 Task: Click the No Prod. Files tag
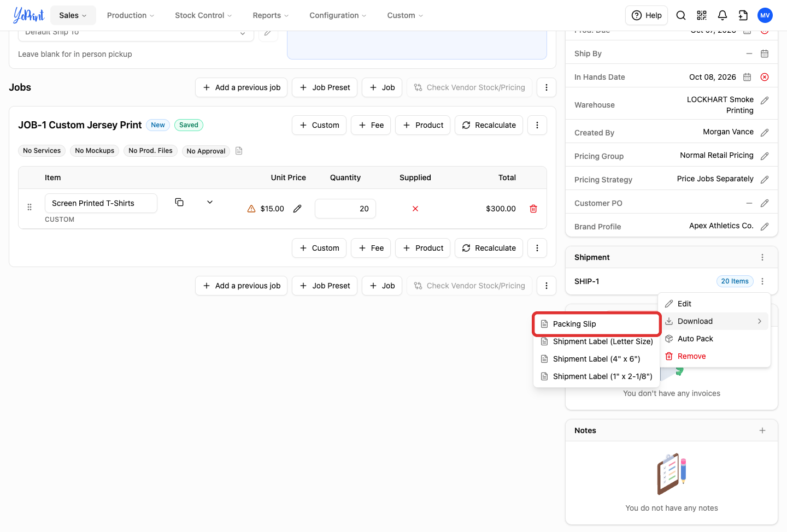[x=150, y=151]
